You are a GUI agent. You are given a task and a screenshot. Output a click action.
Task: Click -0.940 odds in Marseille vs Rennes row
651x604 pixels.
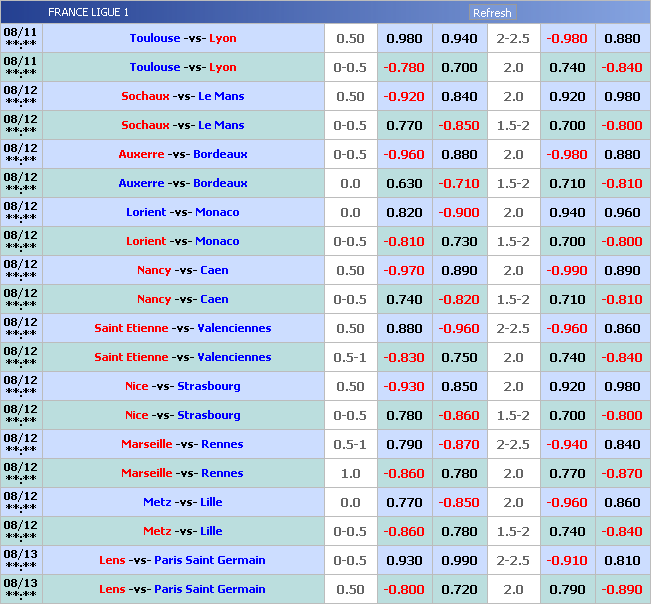tap(567, 445)
